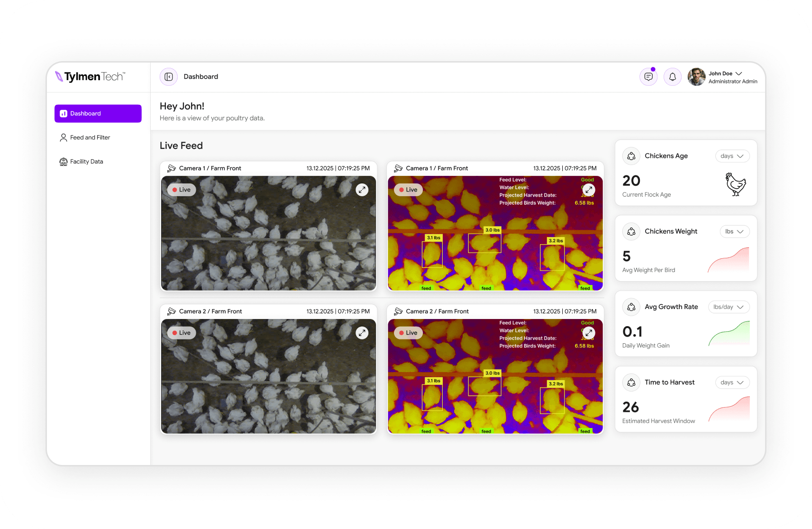
Task: Click the Daily Weight Gain value 0.1
Action: coord(632,332)
